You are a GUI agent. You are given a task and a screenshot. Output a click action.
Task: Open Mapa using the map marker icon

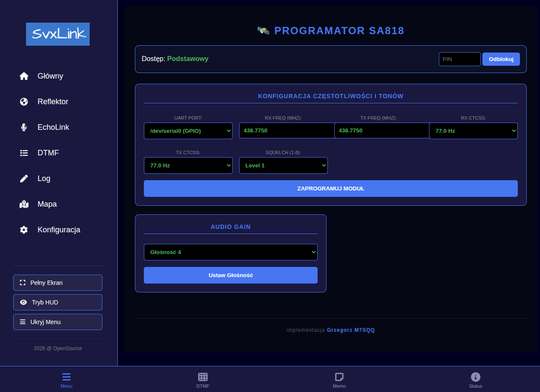click(x=24, y=204)
